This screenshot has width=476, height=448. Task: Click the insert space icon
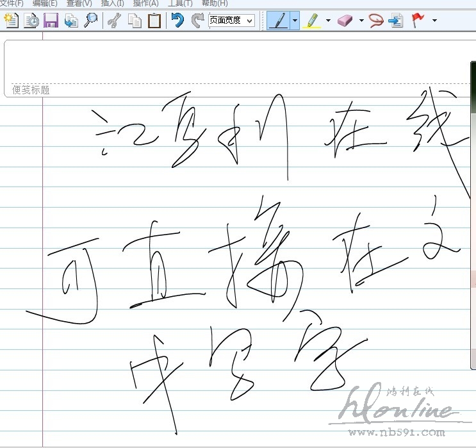tap(395, 21)
